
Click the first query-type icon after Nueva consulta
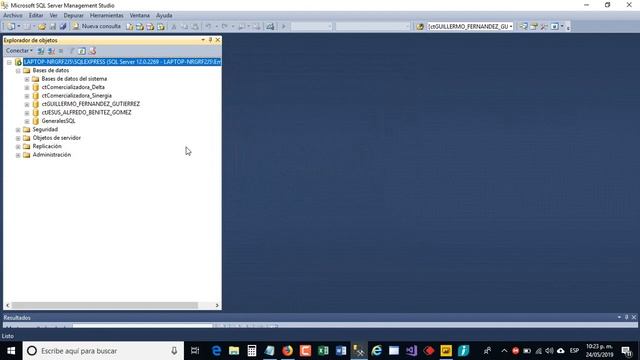click(x=129, y=27)
